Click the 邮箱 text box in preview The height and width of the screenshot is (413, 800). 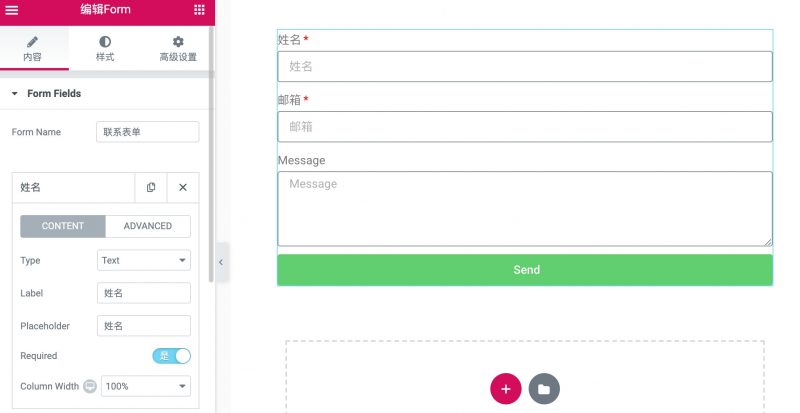(x=525, y=127)
